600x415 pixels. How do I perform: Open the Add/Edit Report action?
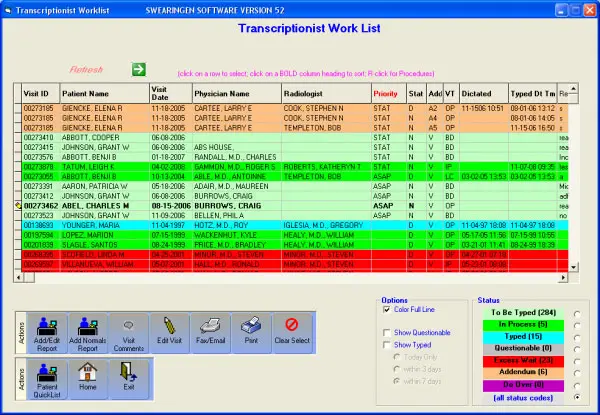(47, 334)
